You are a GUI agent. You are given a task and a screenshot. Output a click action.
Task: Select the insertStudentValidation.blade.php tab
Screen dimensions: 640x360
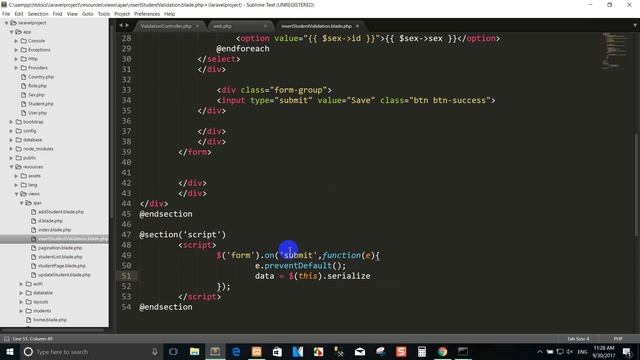316,26
